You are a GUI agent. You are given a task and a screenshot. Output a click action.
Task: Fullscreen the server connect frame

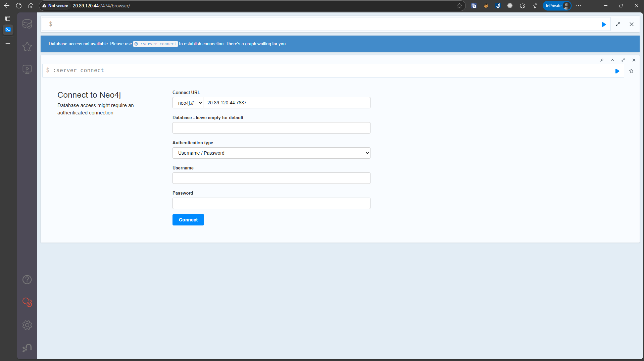(623, 60)
